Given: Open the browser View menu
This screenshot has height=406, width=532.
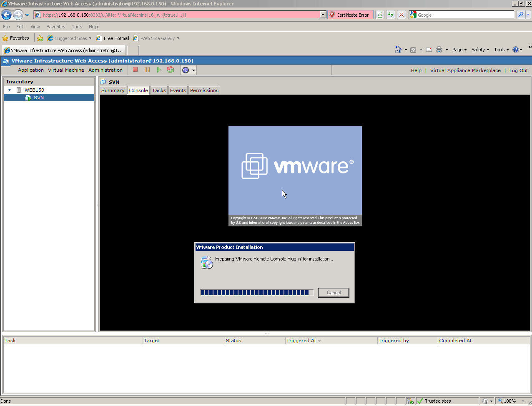Looking at the screenshot, I should pyautogui.click(x=35, y=27).
